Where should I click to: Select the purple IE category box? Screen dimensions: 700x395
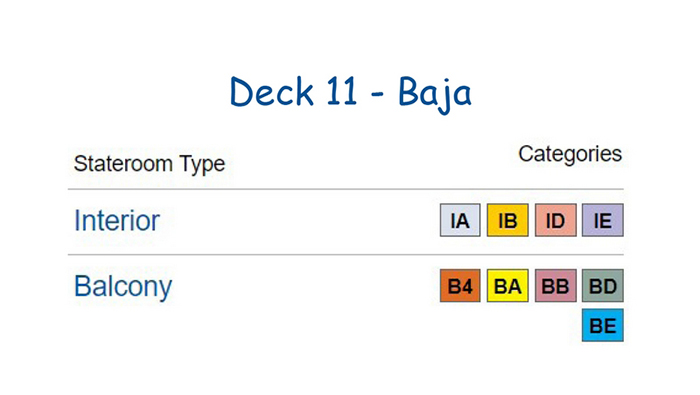pos(603,220)
